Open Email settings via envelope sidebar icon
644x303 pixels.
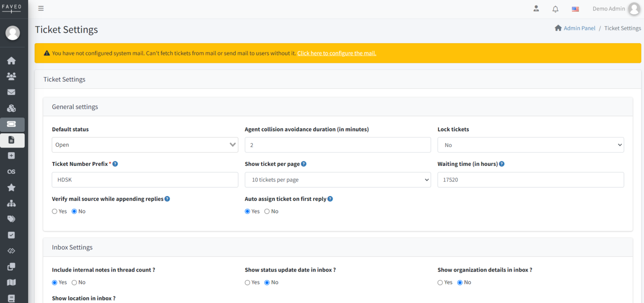pos(12,92)
